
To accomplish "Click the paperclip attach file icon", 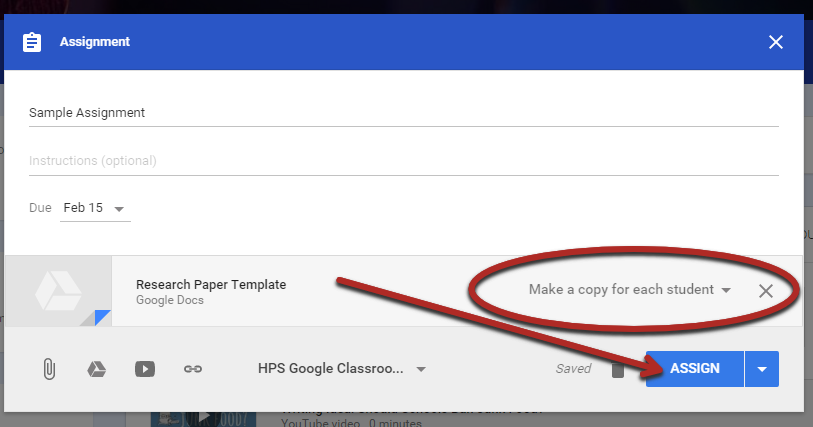I will tap(49, 369).
